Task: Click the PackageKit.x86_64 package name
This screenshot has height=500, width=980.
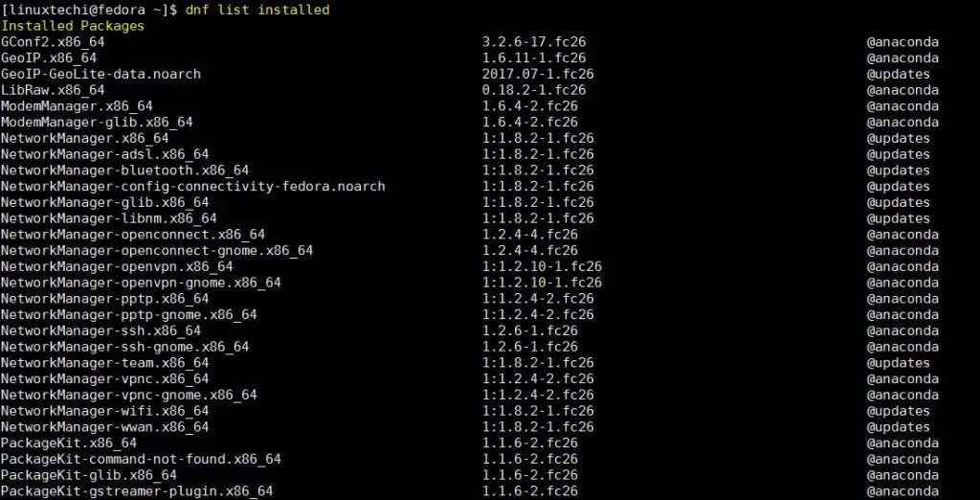Action: pyautogui.click(x=69, y=443)
